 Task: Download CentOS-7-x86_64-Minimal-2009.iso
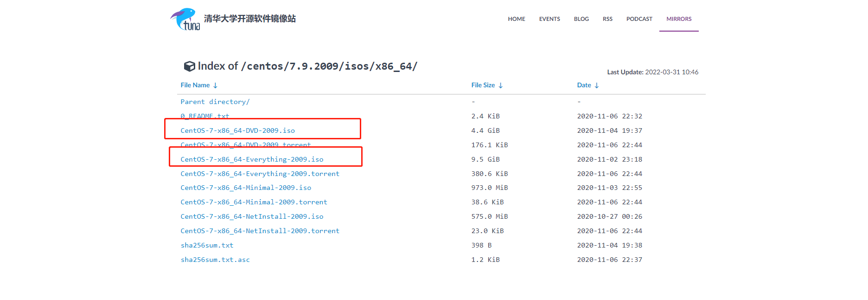pyautogui.click(x=246, y=188)
